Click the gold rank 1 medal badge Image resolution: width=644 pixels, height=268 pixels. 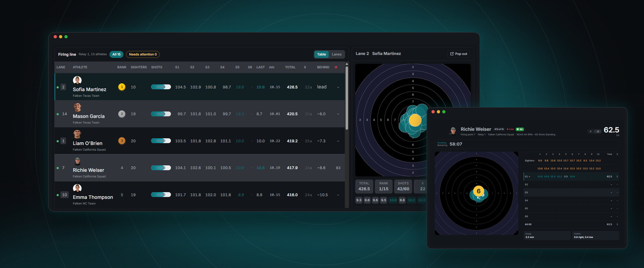tap(122, 87)
